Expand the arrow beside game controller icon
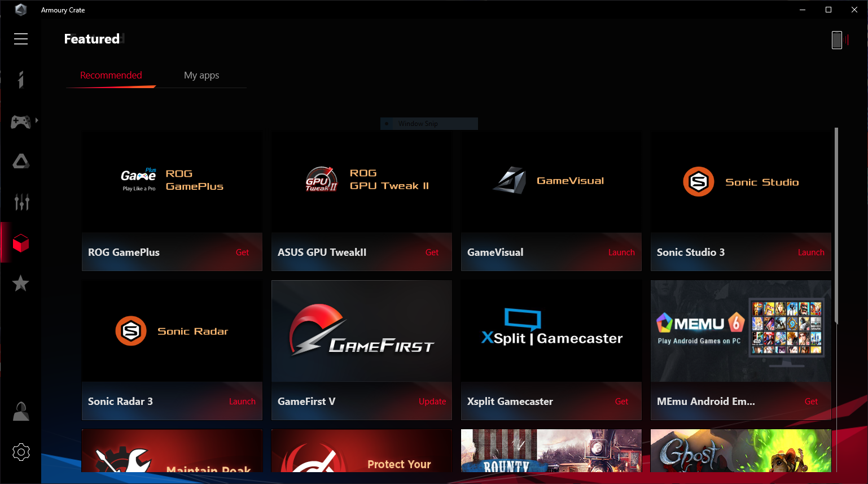868x484 pixels. (x=37, y=120)
